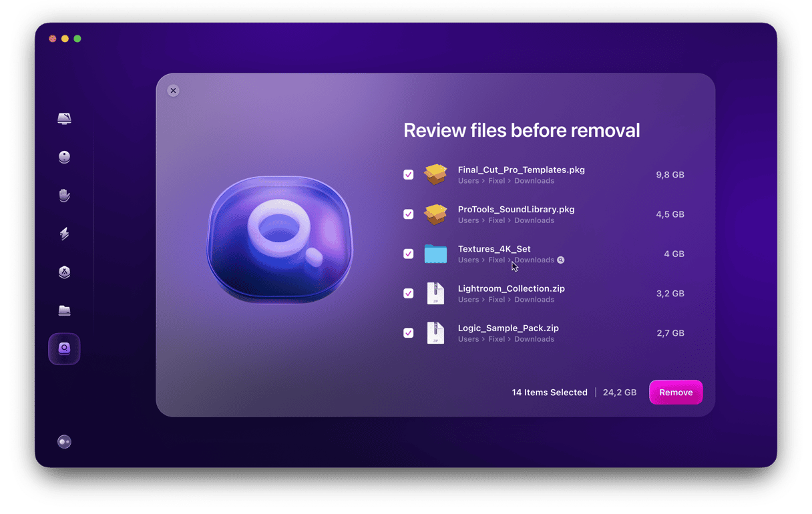The image size is (812, 514).
Task: Click the 4 GB size value
Action: [x=674, y=254]
